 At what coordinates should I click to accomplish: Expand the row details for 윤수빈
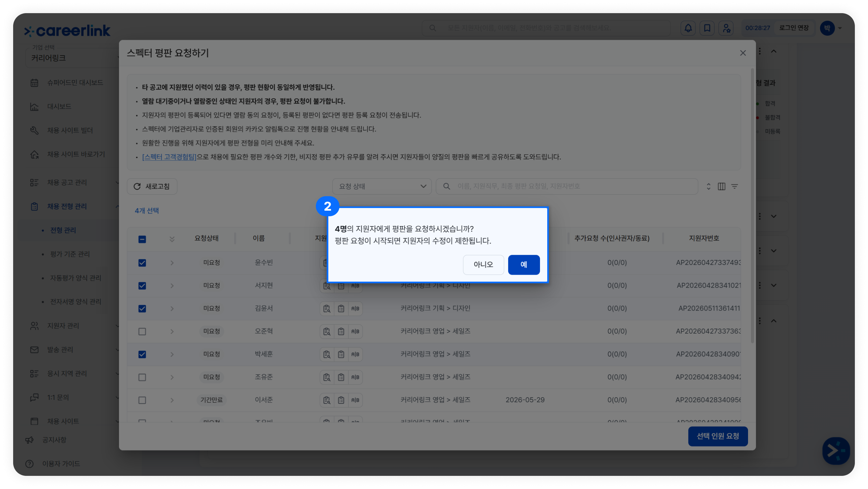point(172,263)
